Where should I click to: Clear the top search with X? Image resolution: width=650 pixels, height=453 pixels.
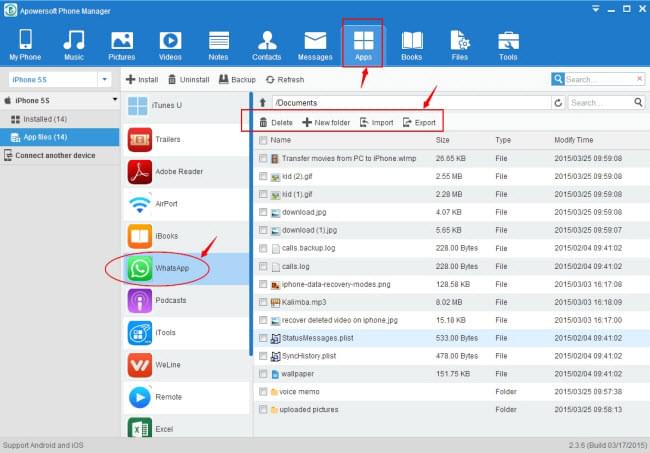tap(639, 78)
